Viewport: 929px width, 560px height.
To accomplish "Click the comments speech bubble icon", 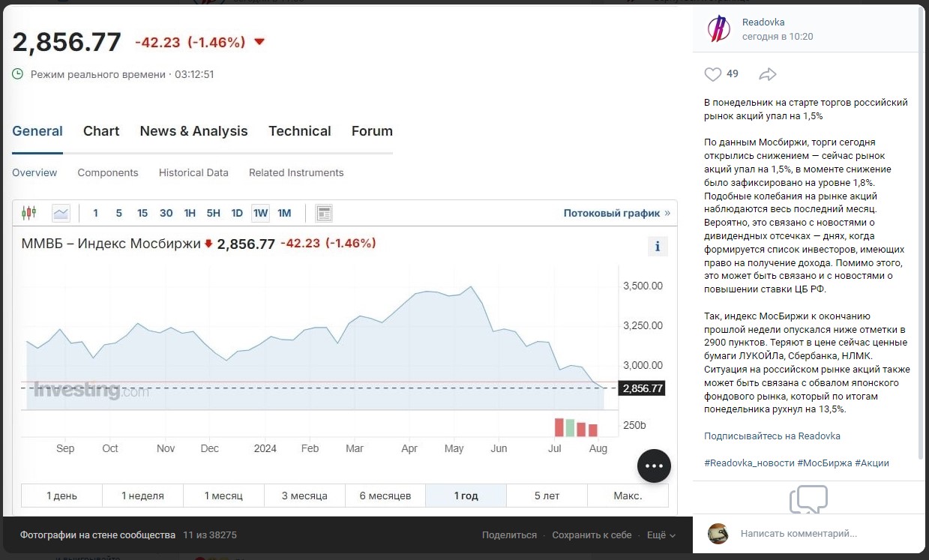I will pyautogui.click(x=808, y=500).
